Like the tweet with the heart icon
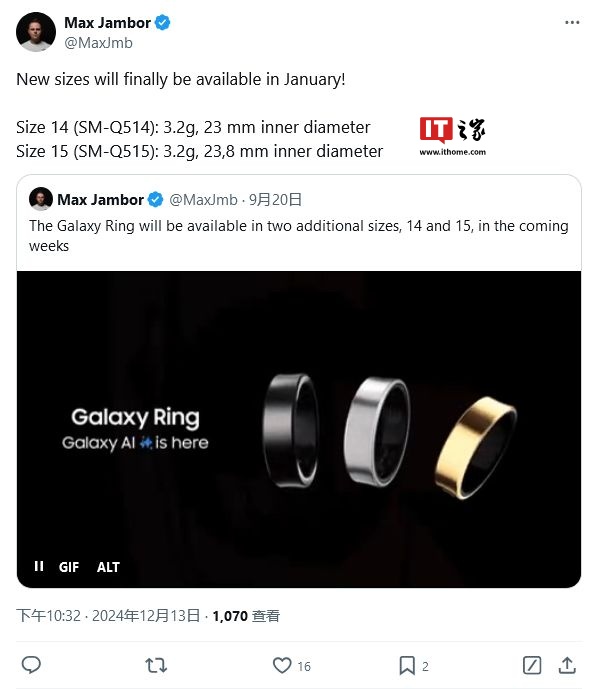Image resolution: width=598 pixels, height=689 pixels. tap(282, 665)
